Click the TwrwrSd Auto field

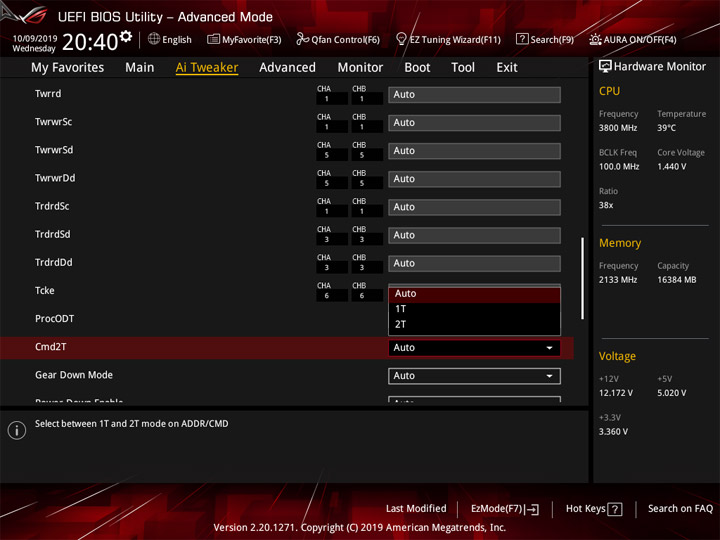click(474, 151)
